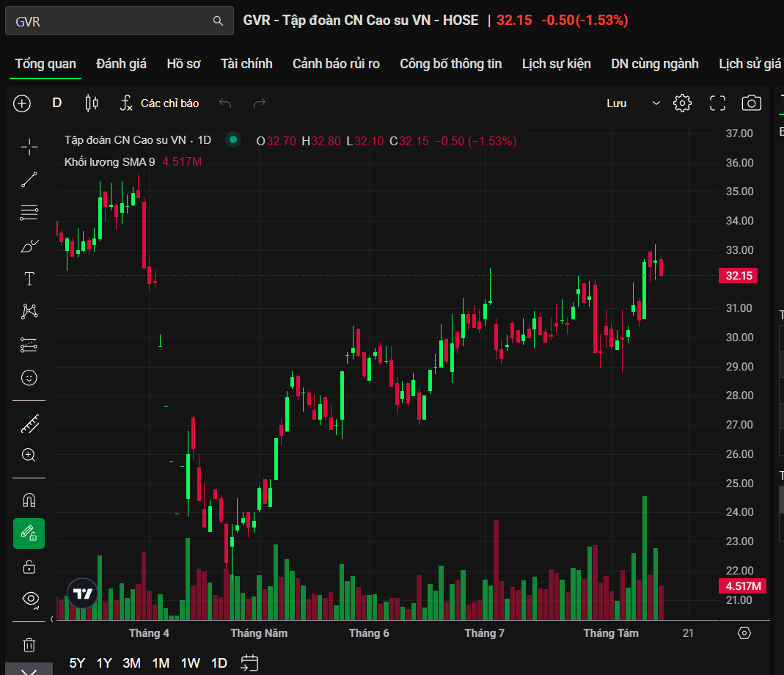The height and width of the screenshot is (675, 784).
Task: Select the text annotation tool
Action: click(x=29, y=279)
